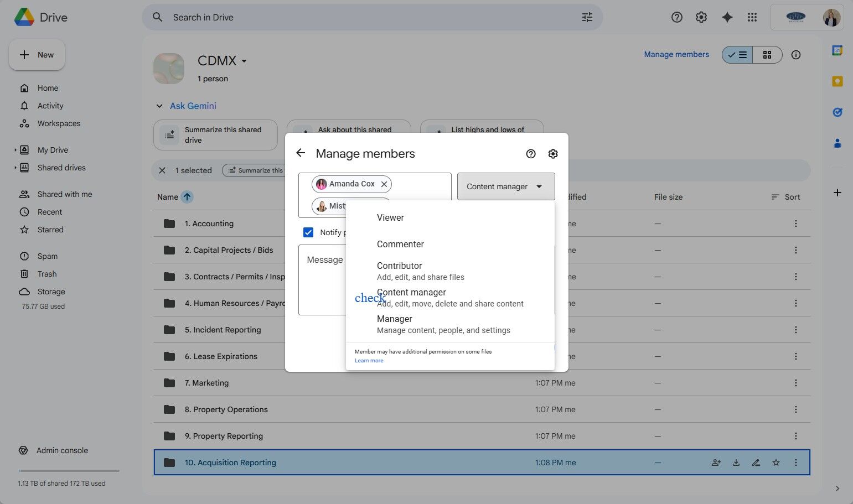Viewport: 853px width, 504px height.
Task: Uncheck the Notify people checkbox
Action: click(308, 232)
